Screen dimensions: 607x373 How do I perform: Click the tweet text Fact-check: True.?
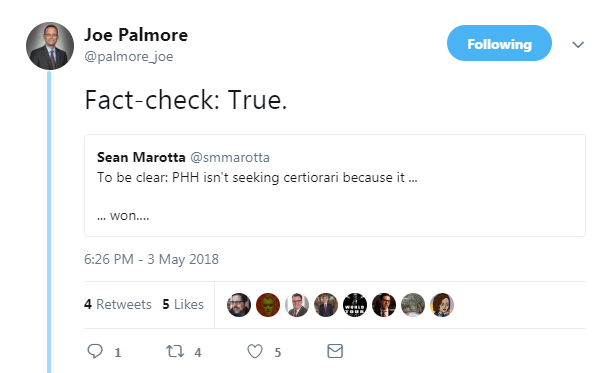coord(186,100)
